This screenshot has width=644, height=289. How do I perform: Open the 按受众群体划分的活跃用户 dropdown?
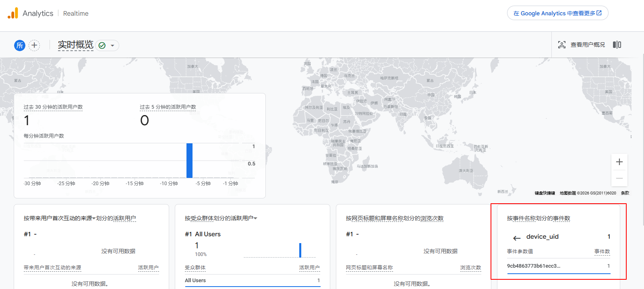[221, 218]
